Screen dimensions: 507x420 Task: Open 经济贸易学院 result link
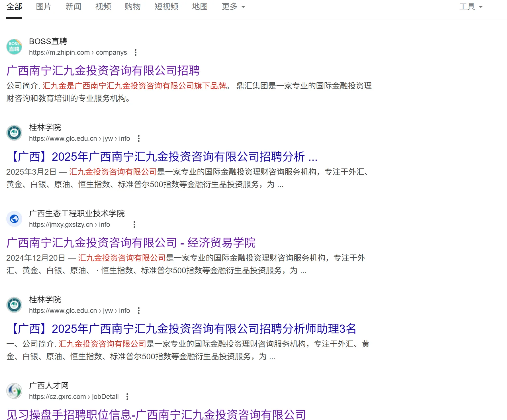point(131,243)
